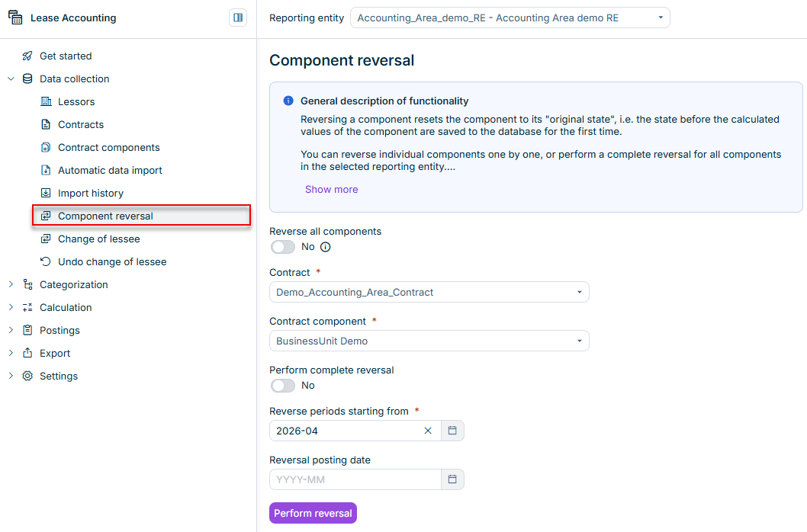Click the Postings clipboard icon

pyautogui.click(x=27, y=330)
